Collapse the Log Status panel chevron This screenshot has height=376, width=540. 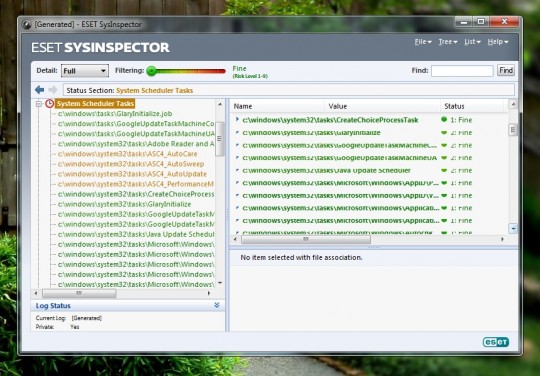[x=217, y=305]
